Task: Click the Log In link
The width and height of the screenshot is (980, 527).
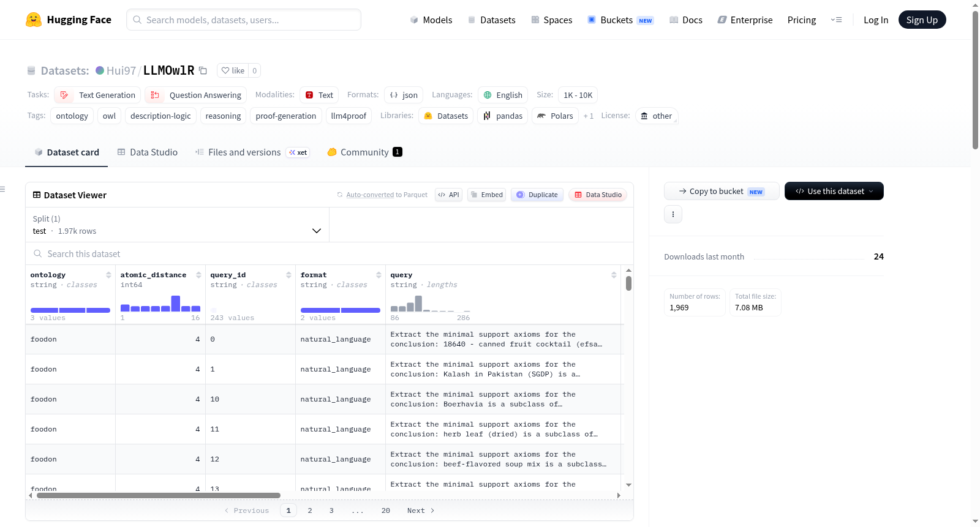Action: [876, 20]
